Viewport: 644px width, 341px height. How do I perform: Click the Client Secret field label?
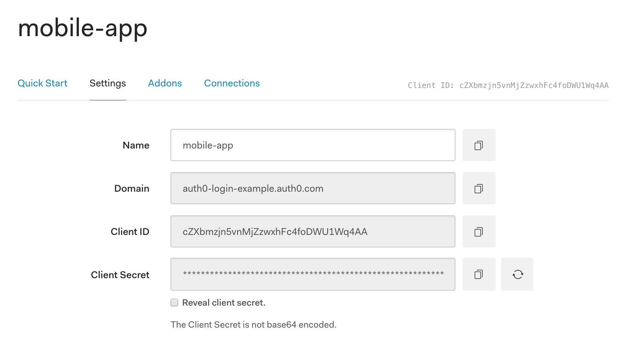tap(120, 275)
